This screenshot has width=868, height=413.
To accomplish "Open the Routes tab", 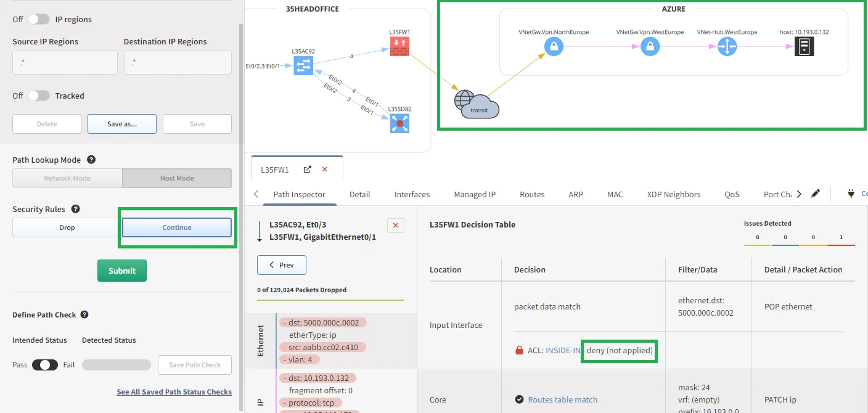I will tap(532, 194).
